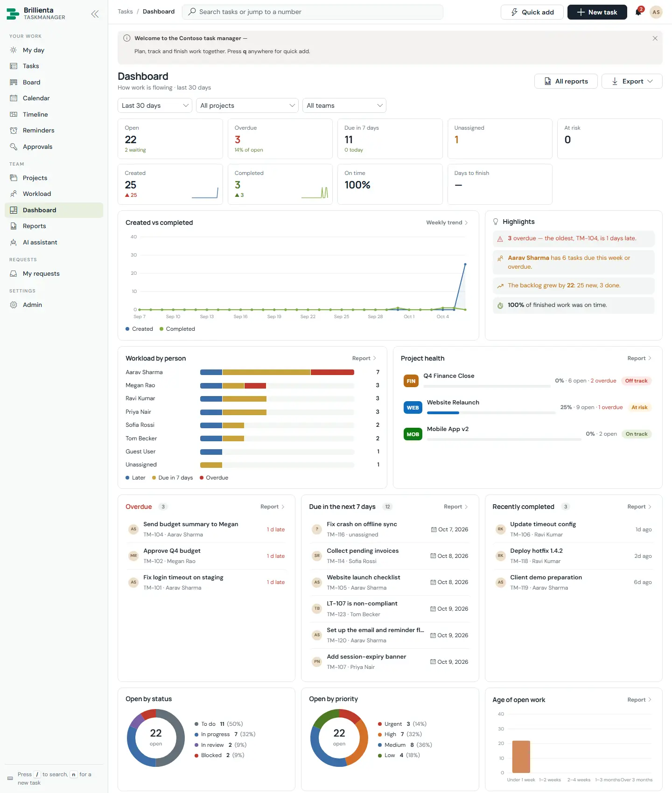Open Weekly trend chevron link

[x=447, y=223]
